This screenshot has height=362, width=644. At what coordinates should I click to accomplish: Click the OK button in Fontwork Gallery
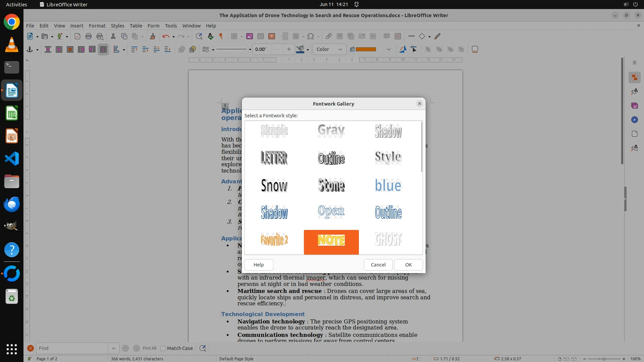point(408,265)
